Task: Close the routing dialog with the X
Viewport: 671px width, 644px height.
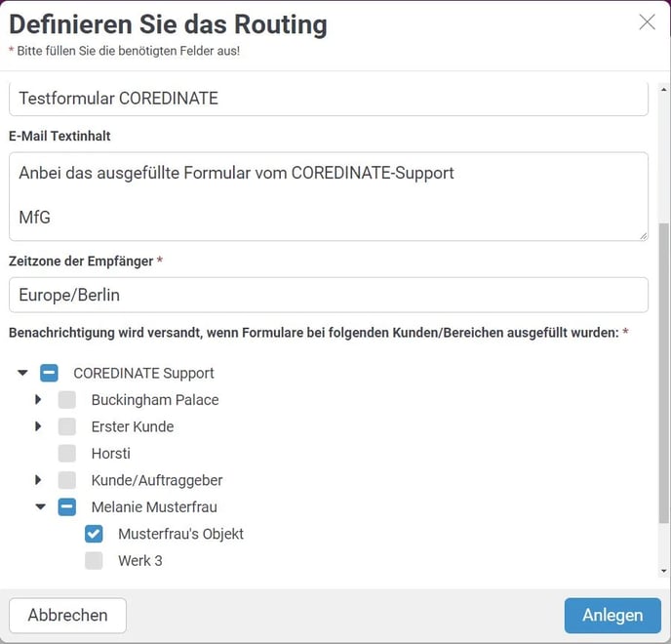Action: point(647,22)
